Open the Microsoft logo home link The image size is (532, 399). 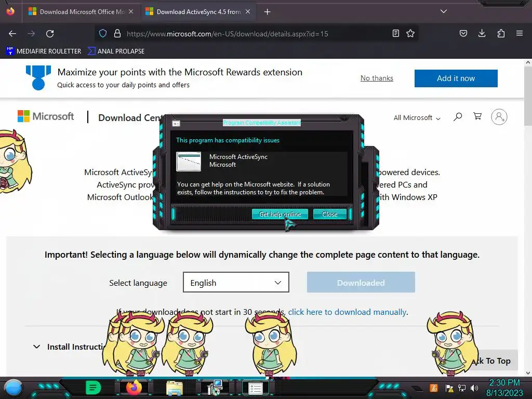click(x=46, y=116)
